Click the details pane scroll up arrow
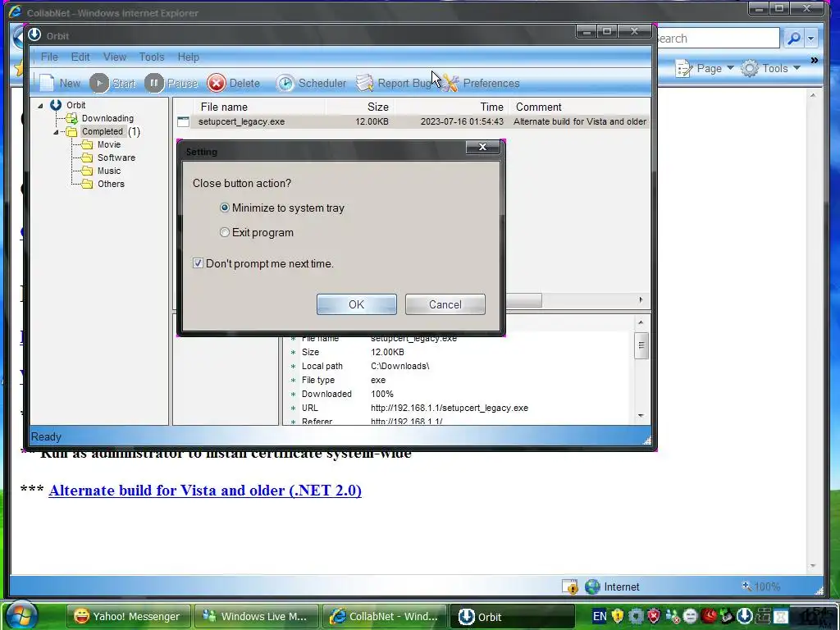 tap(641, 322)
